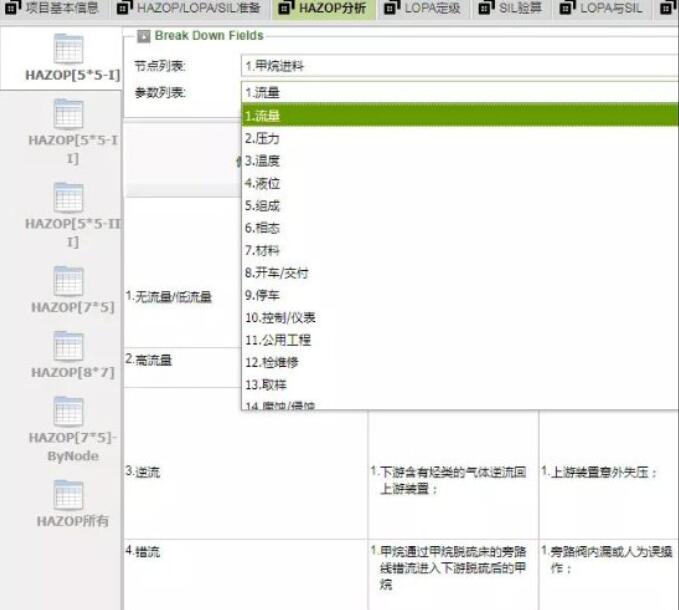
Task: Select the HAZOP[5*5-II] worksheet icon
Action: (68, 114)
